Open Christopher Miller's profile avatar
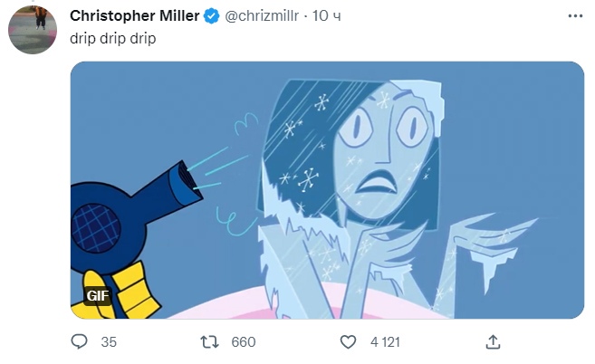This screenshot has width=595, height=364. [33, 30]
